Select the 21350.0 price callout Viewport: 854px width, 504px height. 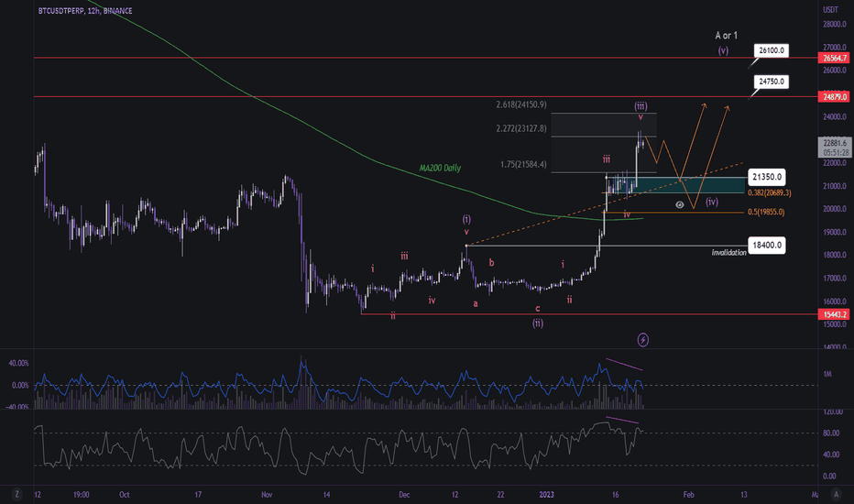pos(766,177)
